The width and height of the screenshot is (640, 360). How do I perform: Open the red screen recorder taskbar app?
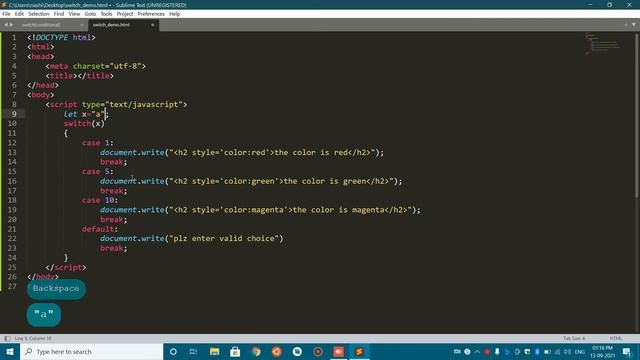point(339,351)
